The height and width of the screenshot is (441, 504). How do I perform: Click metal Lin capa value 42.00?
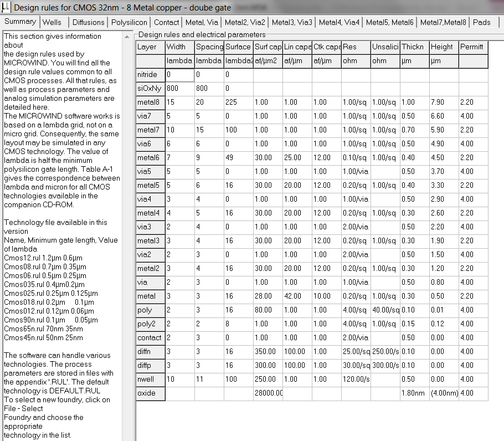pyautogui.click(x=297, y=296)
